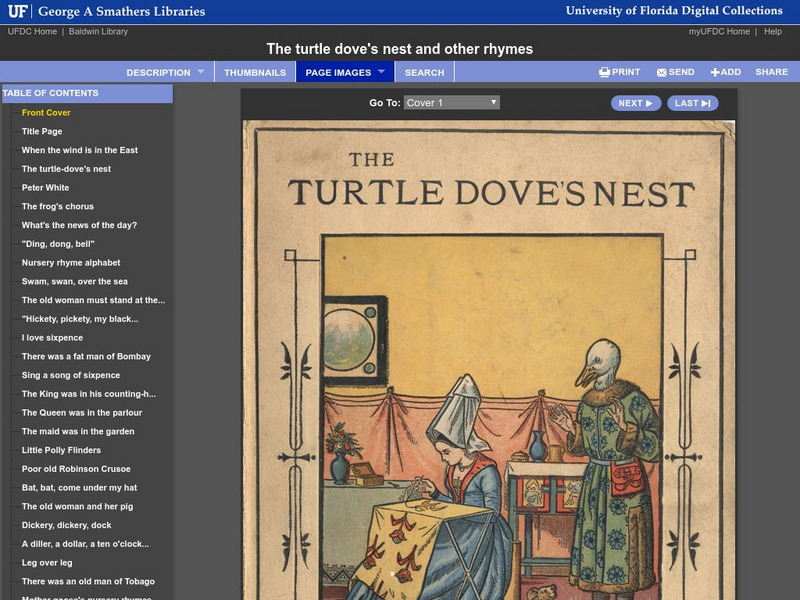Screen dimensions: 800x600
Task: Go to myUFDC Home
Action: [x=719, y=32]
